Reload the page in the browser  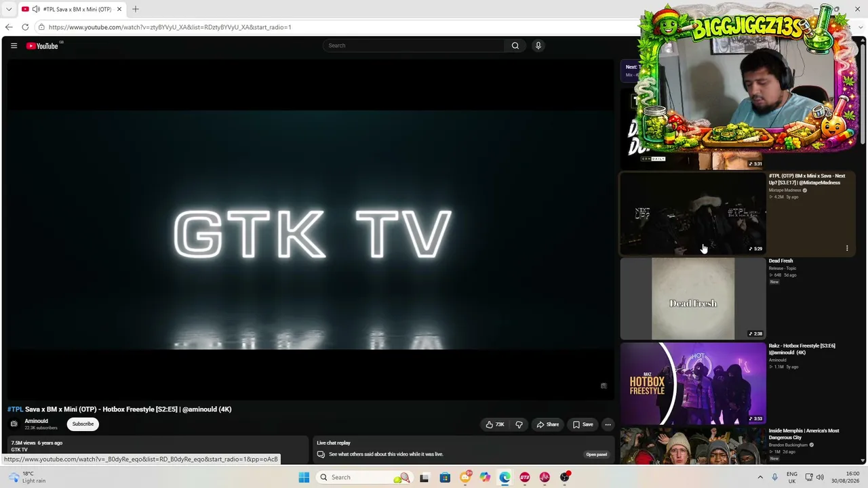pos(25,27)
